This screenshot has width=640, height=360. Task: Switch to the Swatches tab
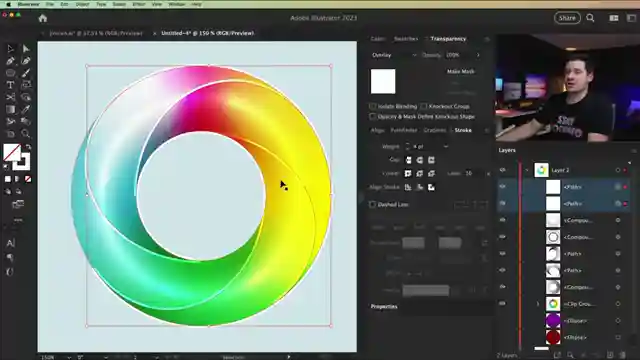point(406,39)
